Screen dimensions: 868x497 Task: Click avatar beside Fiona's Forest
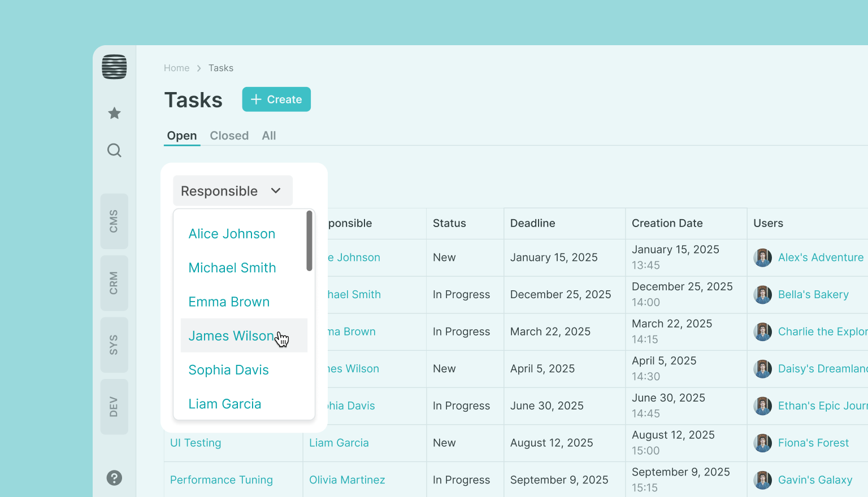762,443
